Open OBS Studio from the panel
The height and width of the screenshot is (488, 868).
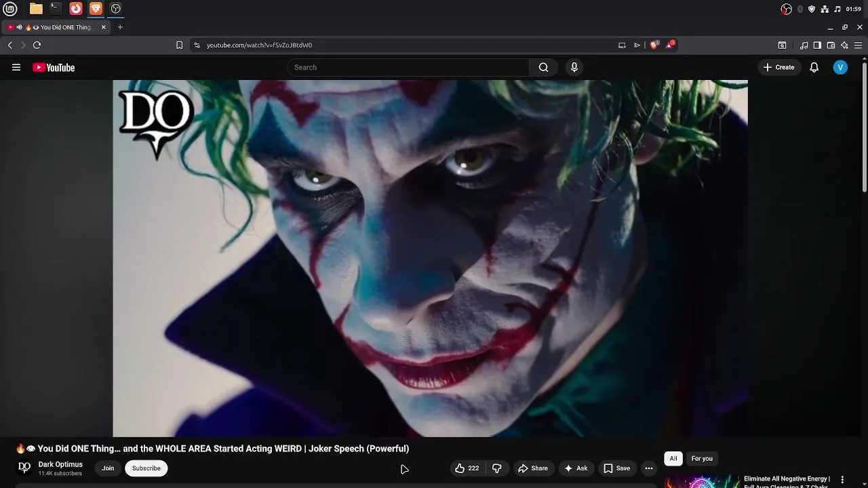116,9
